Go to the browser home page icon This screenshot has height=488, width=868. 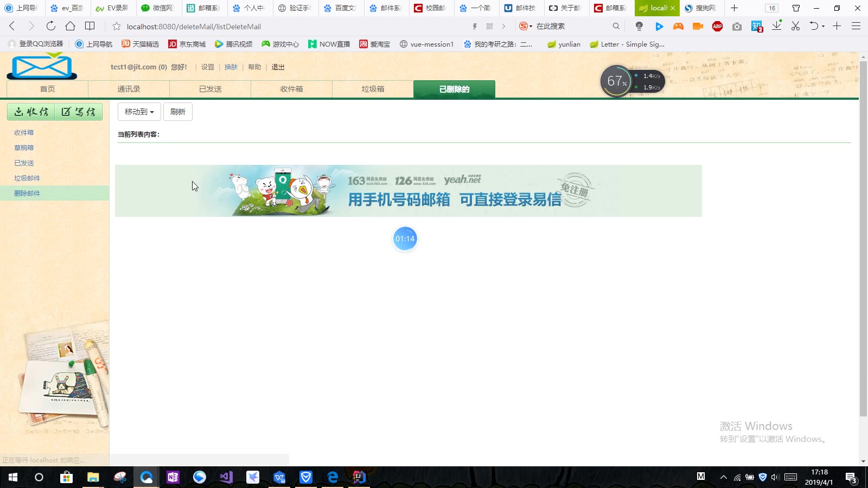(x=70, y=26)
